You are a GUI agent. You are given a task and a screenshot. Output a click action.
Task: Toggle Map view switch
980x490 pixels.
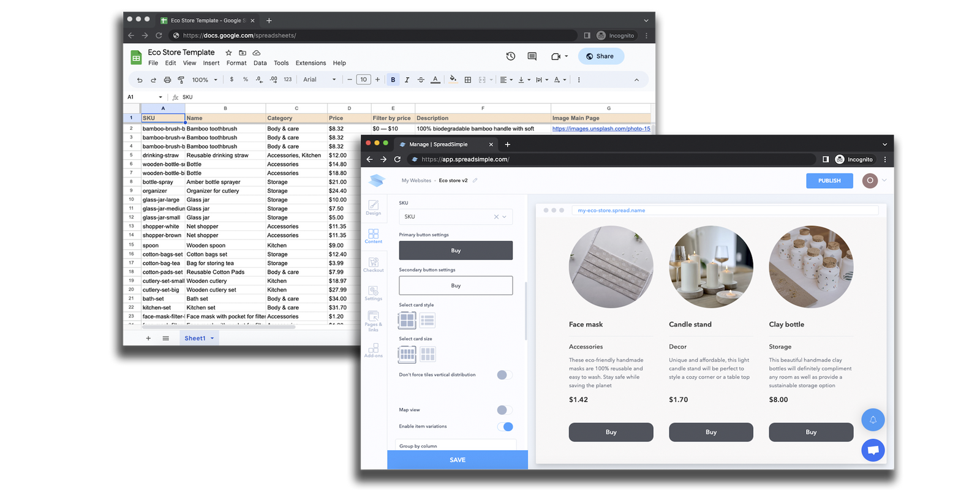coord(504,410)
